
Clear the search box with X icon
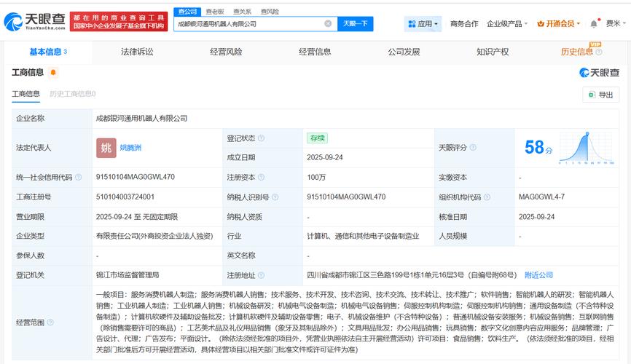point(328,24)
